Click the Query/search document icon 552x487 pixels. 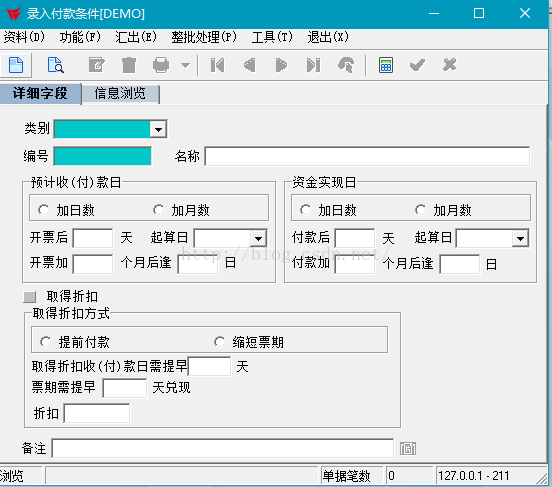55,65
